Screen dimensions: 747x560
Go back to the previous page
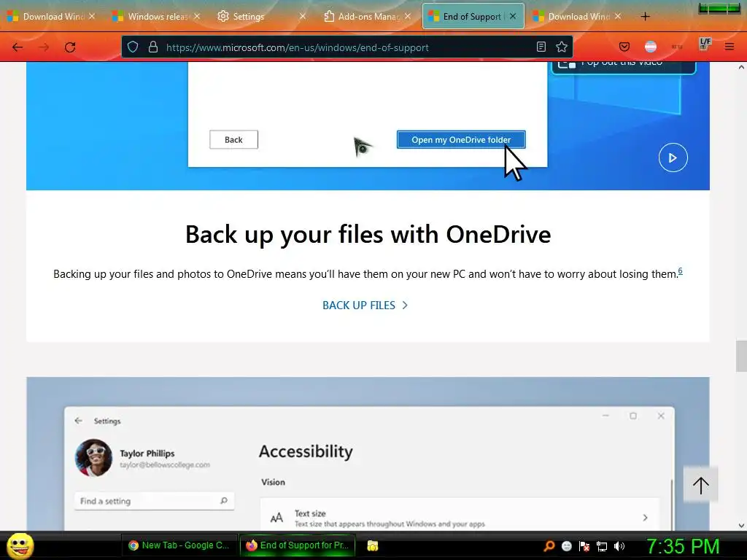tap(18, 47)
